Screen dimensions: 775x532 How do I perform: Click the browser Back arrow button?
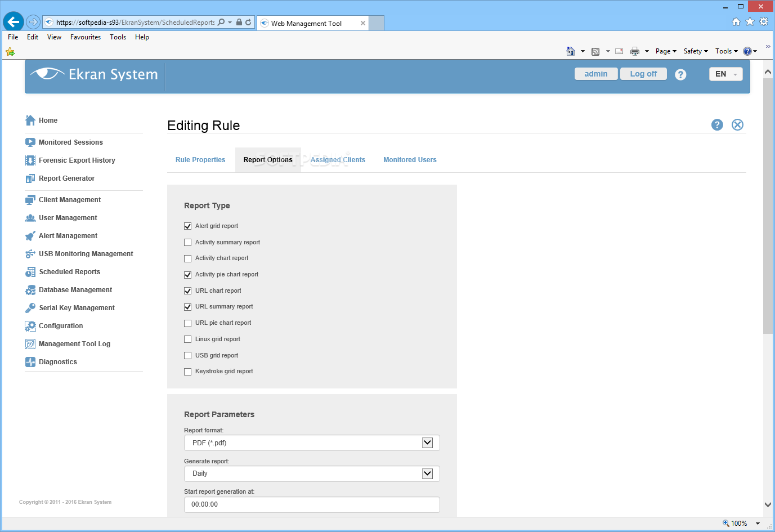(x=14, y=22)
